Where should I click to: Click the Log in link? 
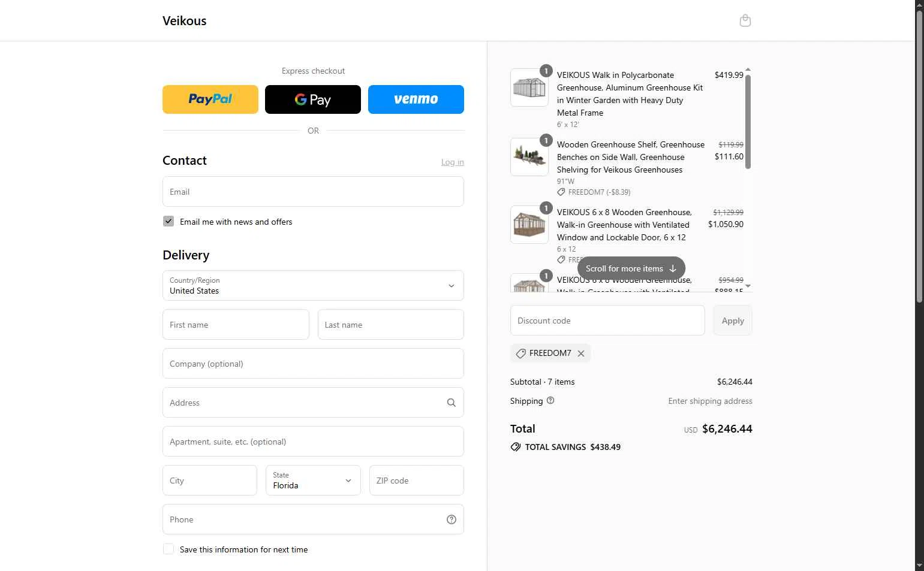coord(453,162)
